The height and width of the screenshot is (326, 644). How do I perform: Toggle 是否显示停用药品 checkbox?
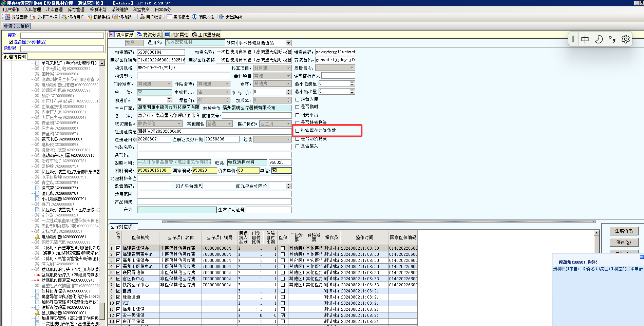11,42
